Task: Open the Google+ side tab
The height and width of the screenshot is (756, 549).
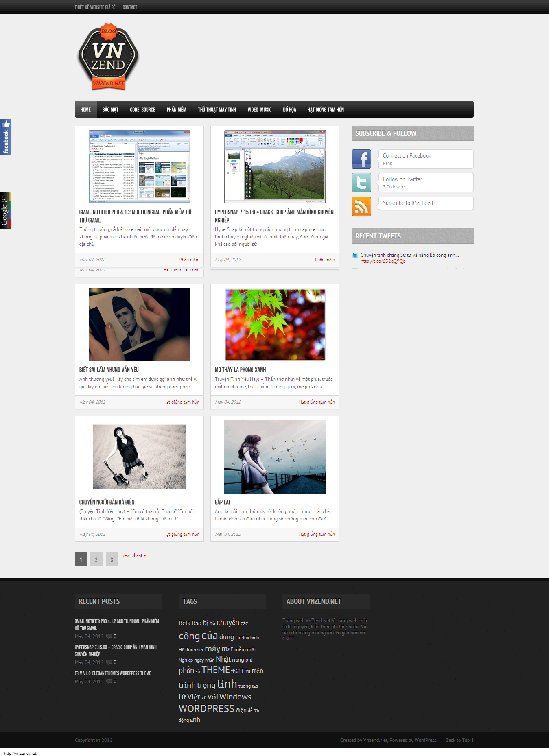Action: coord(6,210)
